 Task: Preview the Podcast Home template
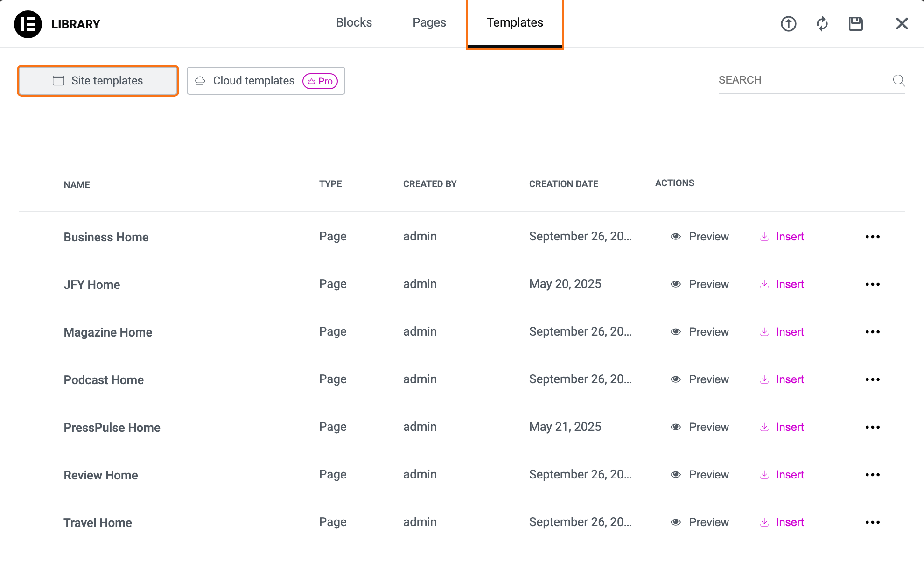[700, 379]
